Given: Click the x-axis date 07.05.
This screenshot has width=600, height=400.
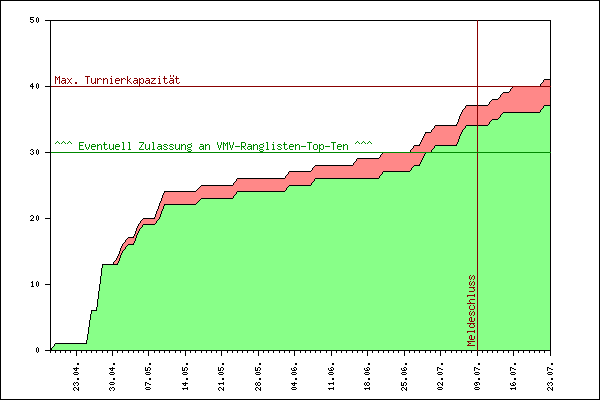Looking at the screenshot, I should tap(148, 377).
